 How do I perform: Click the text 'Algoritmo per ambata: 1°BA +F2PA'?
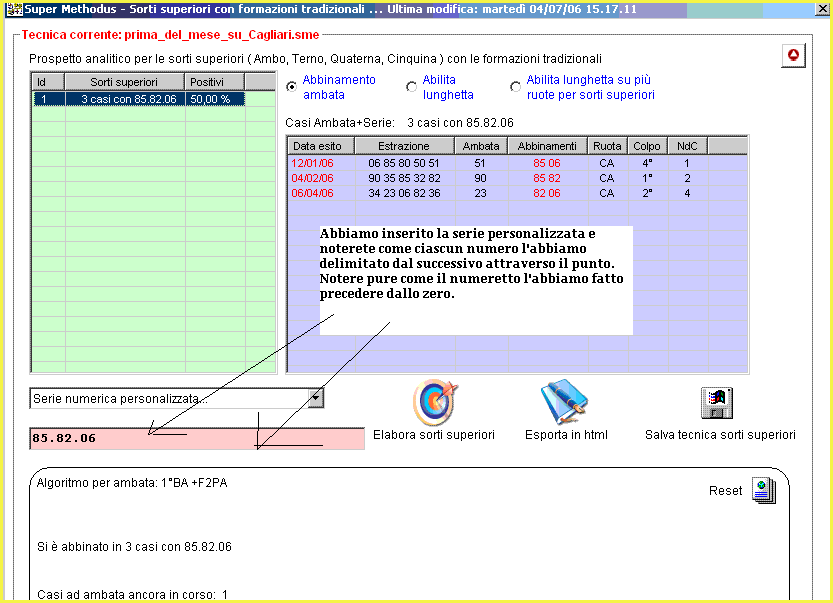[132, 483]
